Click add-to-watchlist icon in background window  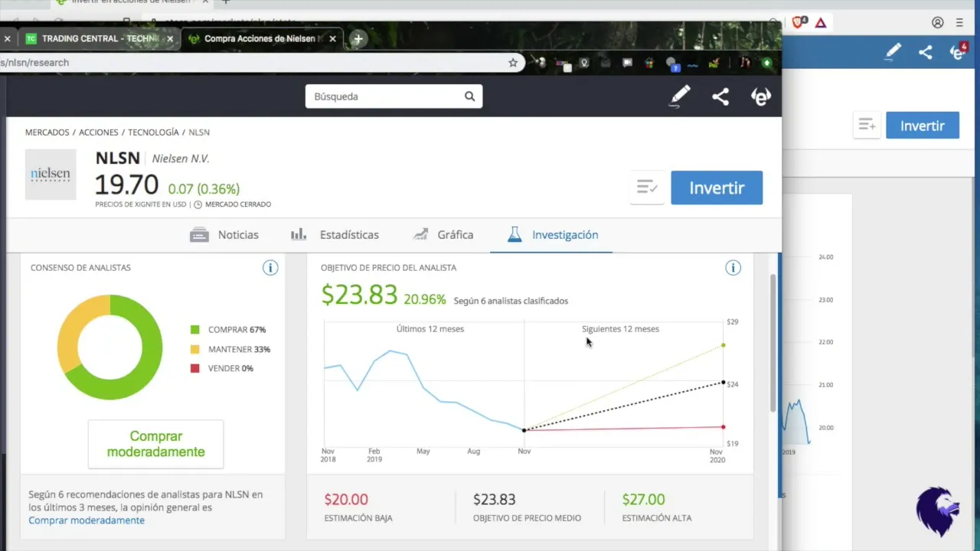click(x=867, y=125)
